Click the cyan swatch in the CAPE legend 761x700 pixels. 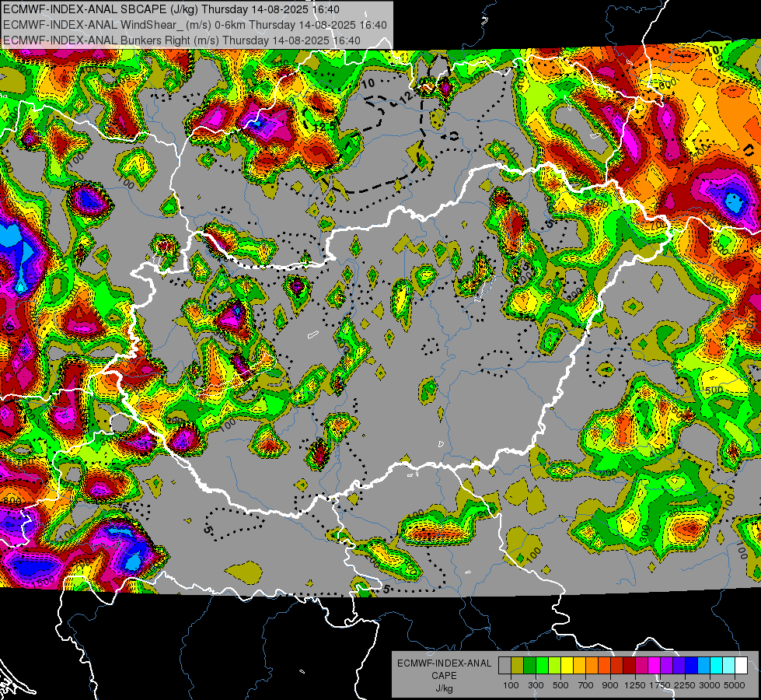(x=717, y=666)
